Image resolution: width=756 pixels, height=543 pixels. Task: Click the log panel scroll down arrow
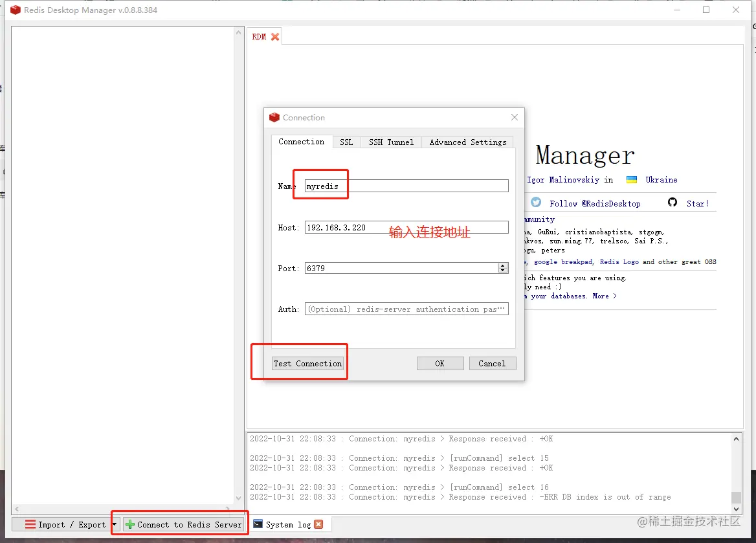736,508
